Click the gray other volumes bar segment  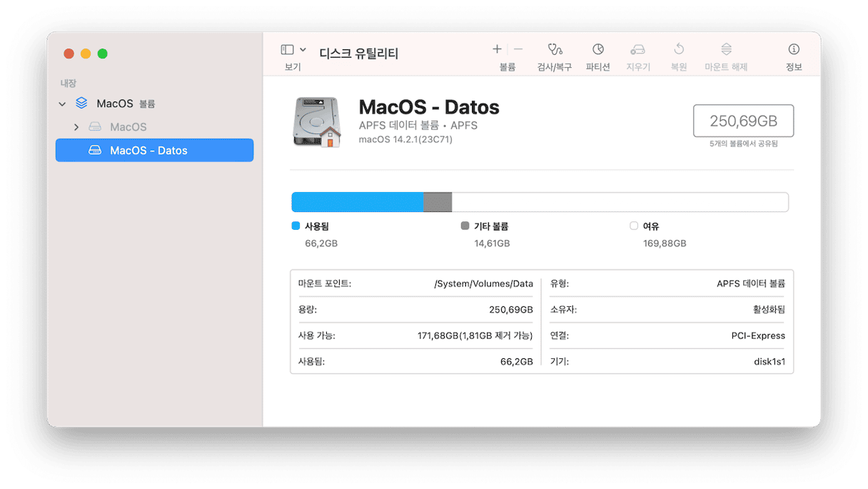click(x=438, y=202)
